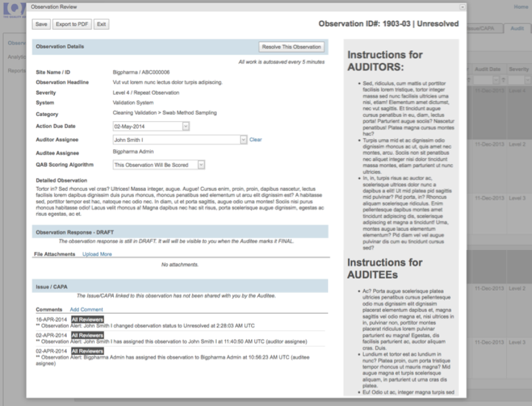This screenshot has width=532, height=406.
Task: Go to the Home link
Action: click(521, 7)
